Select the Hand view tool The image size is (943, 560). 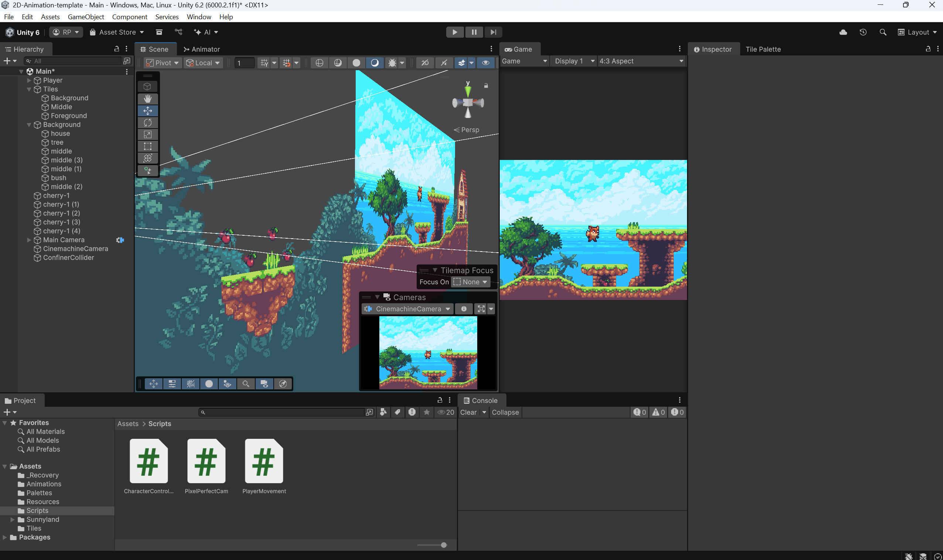pos(147,99)
